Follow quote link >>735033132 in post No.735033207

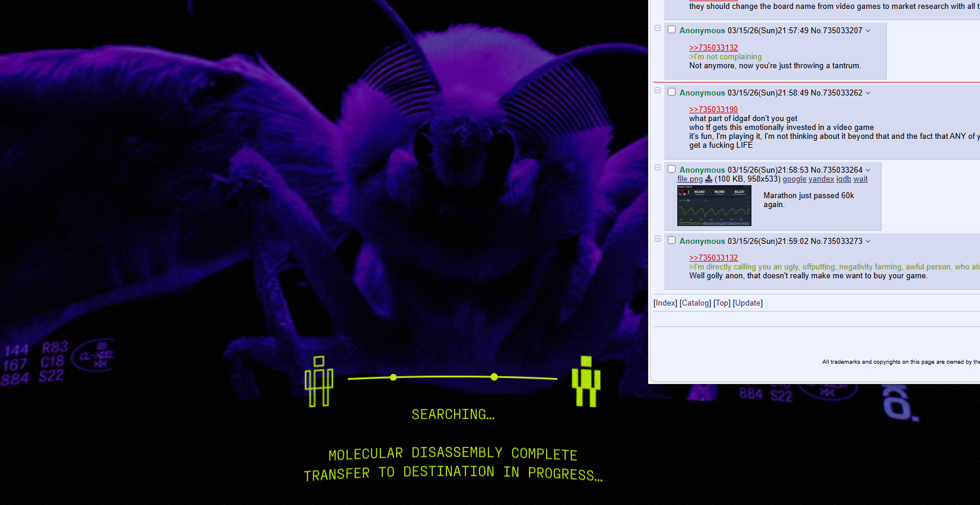point(713,47)
